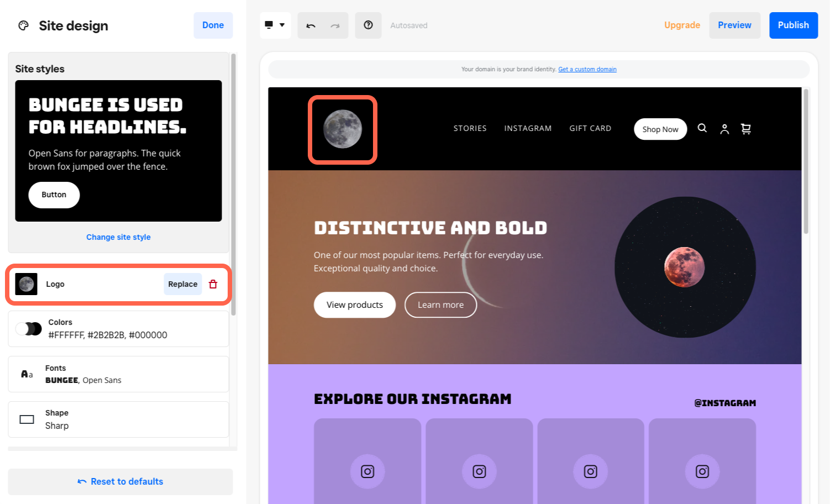Publish the site
This screenshot has height=504, width=830.
tap(793, 25)
